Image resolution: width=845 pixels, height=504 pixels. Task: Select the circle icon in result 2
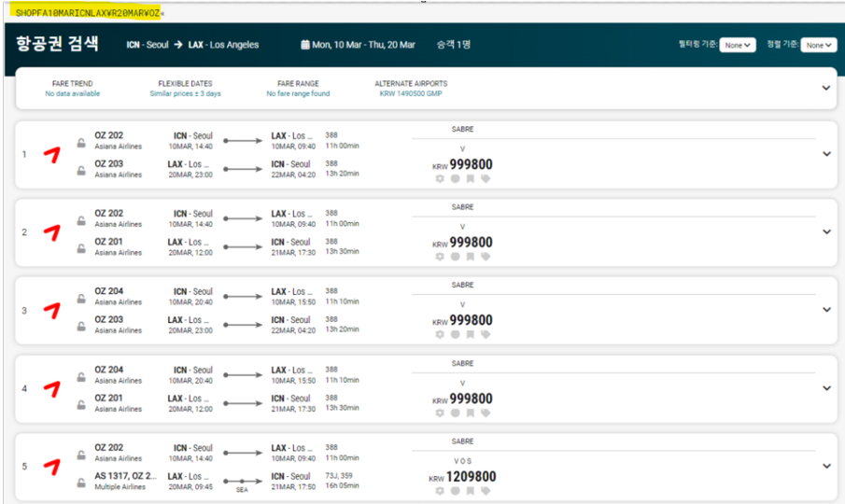[x=456, y=257]
